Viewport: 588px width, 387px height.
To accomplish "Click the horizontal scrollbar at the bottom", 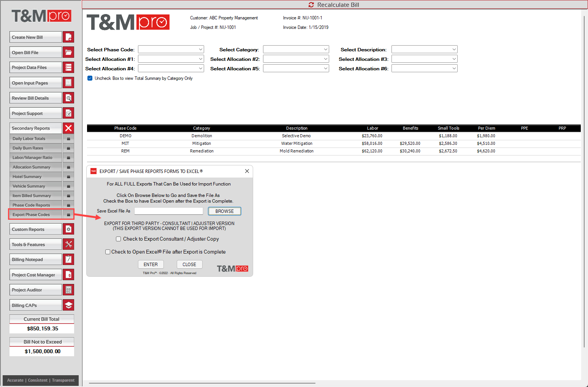I will pos(202,383).
